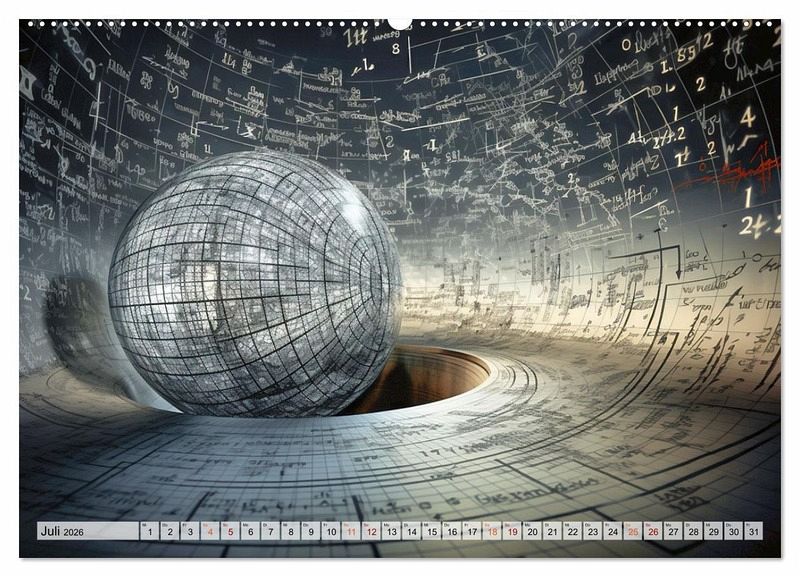800x577 pixels.
Task: Click the hanging notch at top center
Action: (x=400, y=23)
